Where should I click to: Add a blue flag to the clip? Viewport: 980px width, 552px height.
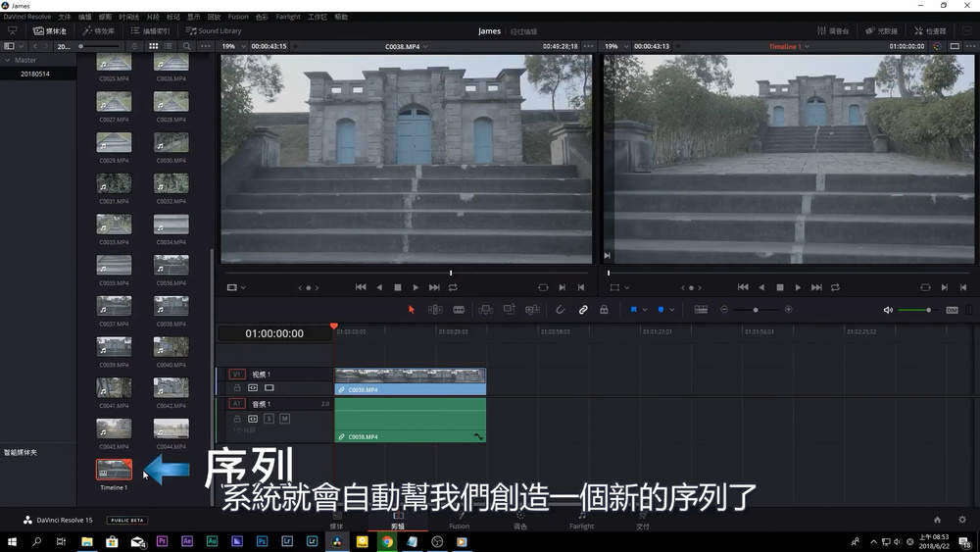633,310
